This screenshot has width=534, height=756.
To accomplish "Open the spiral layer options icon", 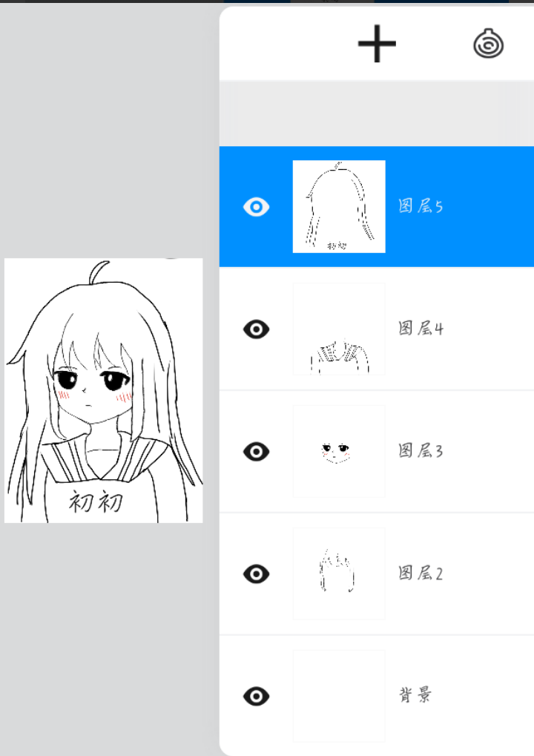I will (488, 44).
